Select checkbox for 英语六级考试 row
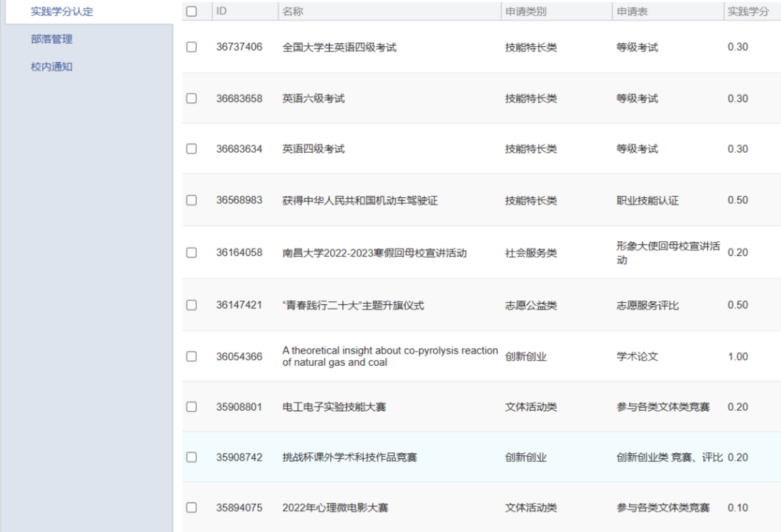Viewport: 781px width, 532px height. pos(191,99)
